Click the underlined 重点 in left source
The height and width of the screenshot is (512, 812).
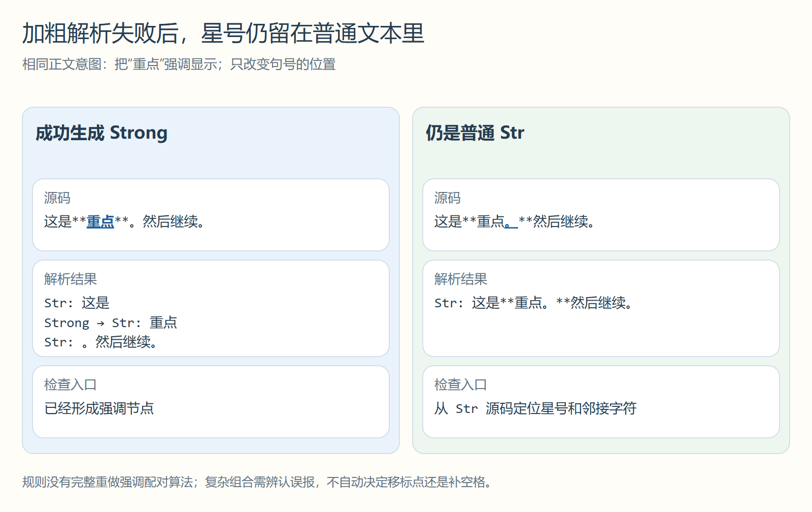(x=100, y=222)
